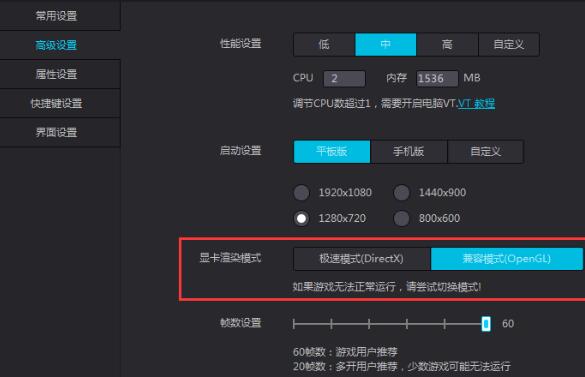585x377 pixels.
Task: Open the VT 教程 link
Action: click(x=476, y=103)
